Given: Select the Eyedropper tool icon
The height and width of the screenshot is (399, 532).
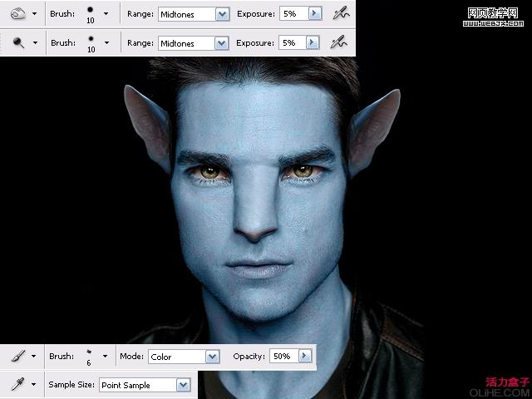Looking at the screenshot, I should [17, 384].
